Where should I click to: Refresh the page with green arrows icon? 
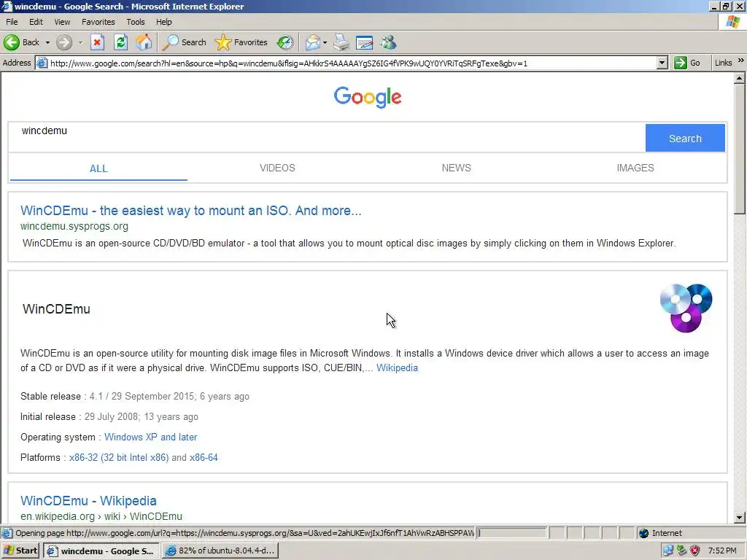120,42
